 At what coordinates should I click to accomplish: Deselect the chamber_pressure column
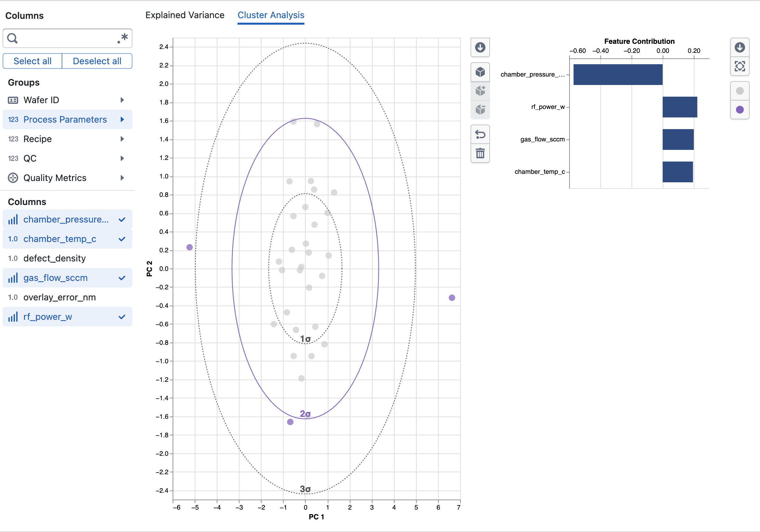tap(67, 219)
